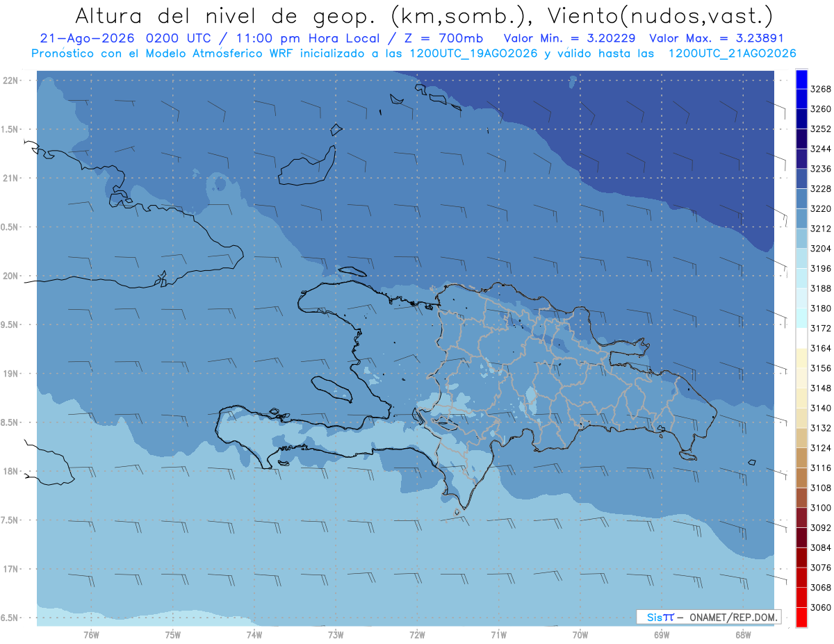This screenshot has height=644, width=834.
Task: Click the 3236 legend value
Action: click(821, 169)
